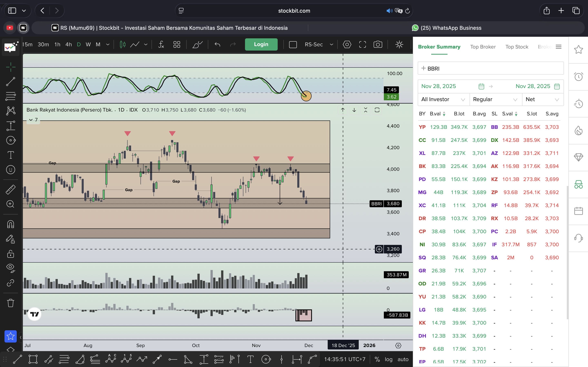Activate the magnet snap mode

tap(10, 224)
